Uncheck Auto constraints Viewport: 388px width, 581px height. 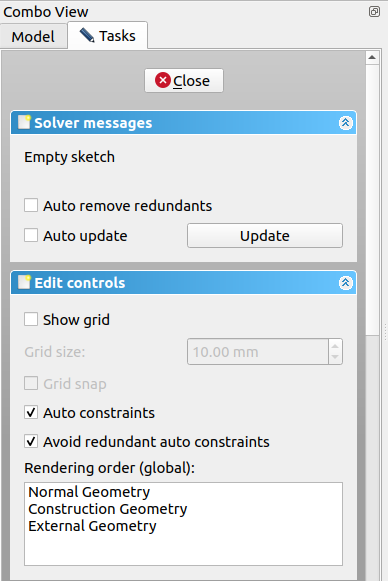click(31, 412)
